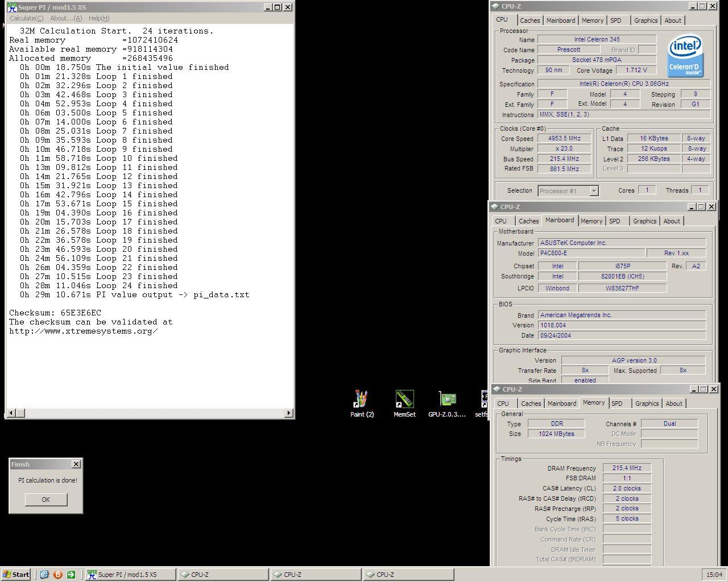Click the Super PI right scroll arrow
The width and height of the screenshot is (728, 582).
pos(289,413)
